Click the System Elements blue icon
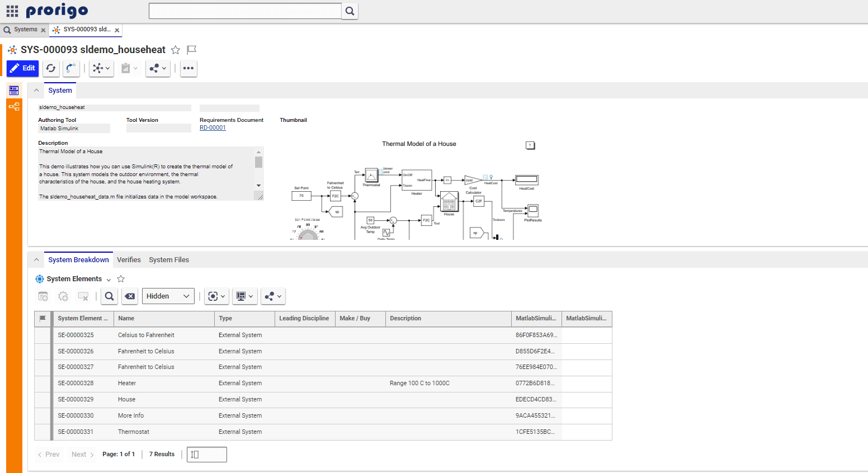 (x=40, y=279)
